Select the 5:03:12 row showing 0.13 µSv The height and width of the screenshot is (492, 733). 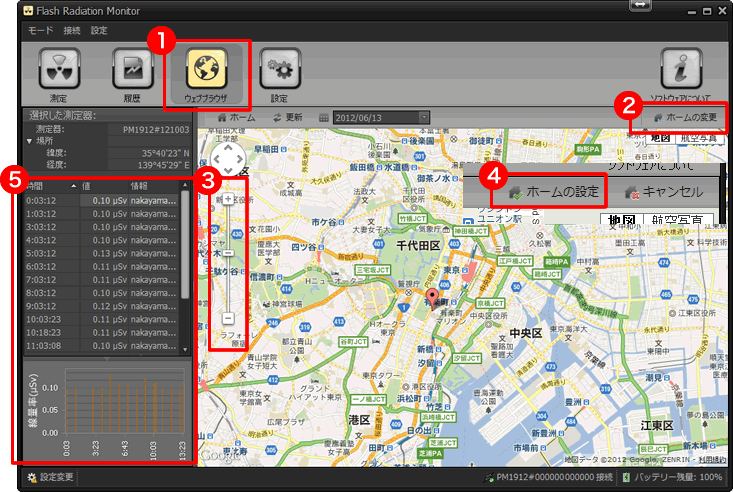(x=102, y=253)
